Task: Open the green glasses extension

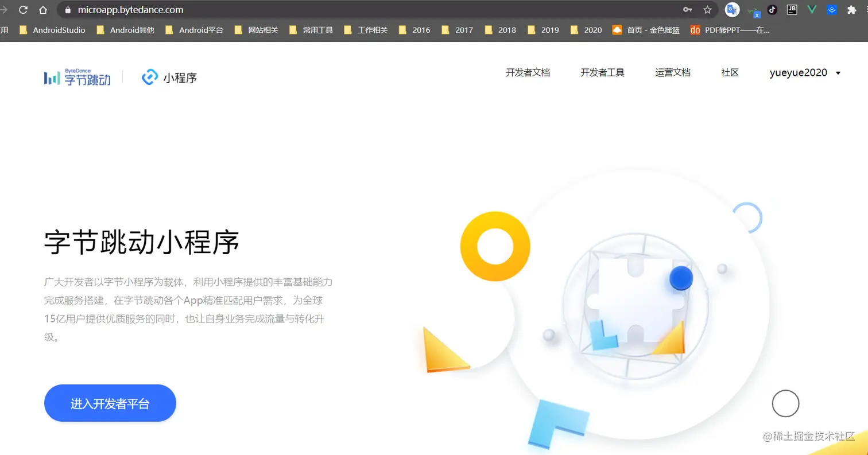Action: [x=754, y=11]
